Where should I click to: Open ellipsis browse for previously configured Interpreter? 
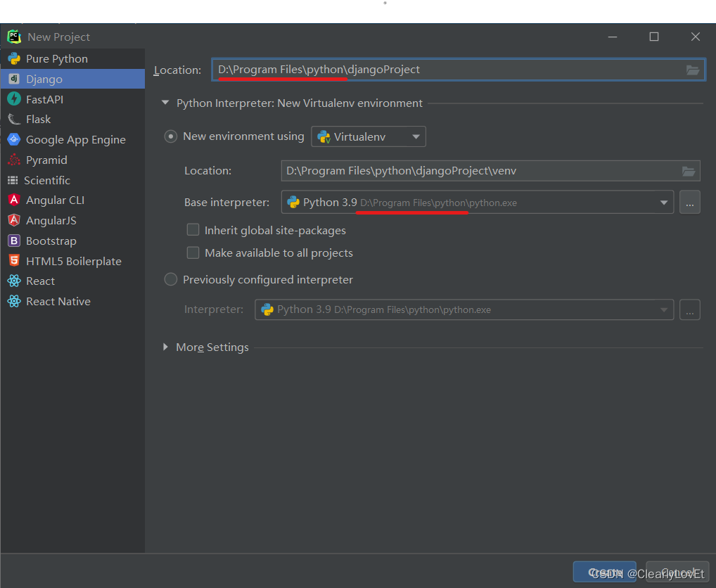coord(689,309)
